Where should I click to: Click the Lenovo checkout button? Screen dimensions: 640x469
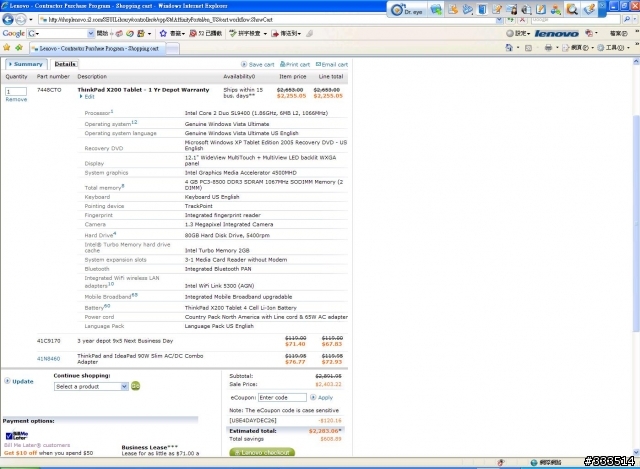(x=262, y=452)
